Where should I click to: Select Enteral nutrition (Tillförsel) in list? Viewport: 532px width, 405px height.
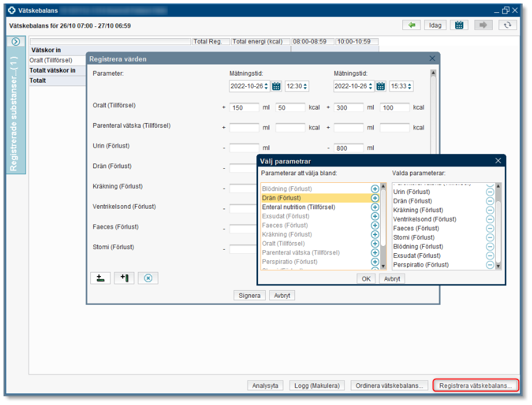[299, 207]
